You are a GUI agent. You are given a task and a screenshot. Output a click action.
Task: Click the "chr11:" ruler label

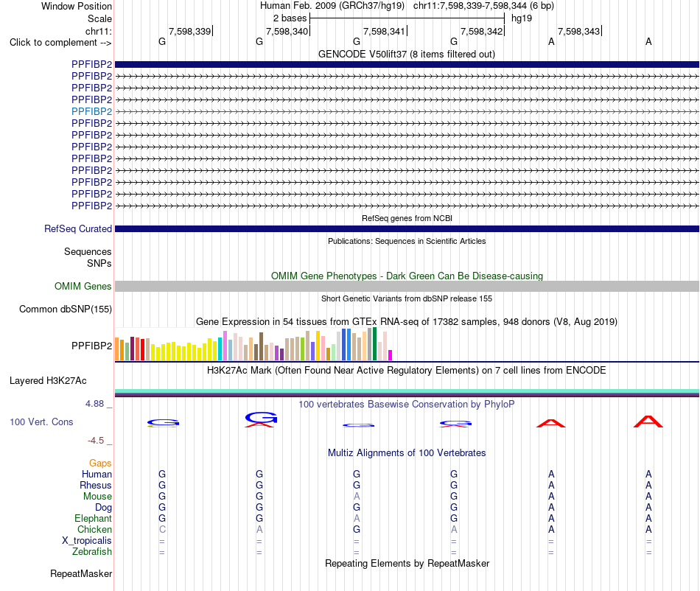(x=98, y=31)
